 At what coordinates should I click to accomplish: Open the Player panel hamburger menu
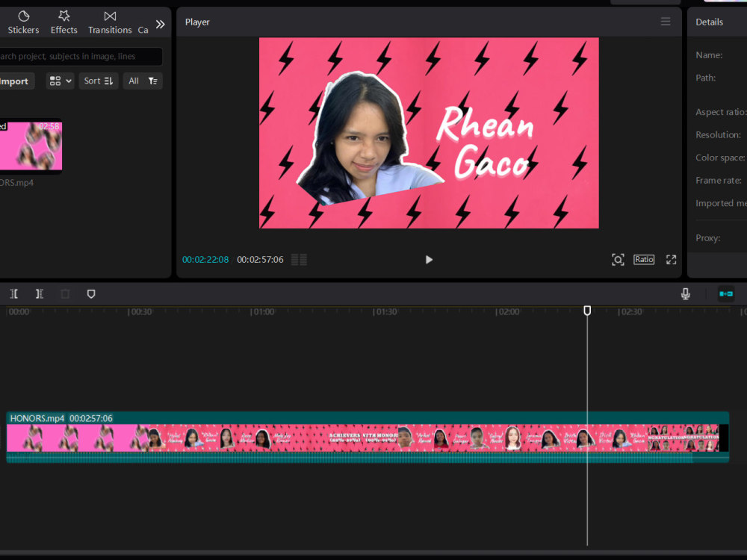(x=666, y=22)
